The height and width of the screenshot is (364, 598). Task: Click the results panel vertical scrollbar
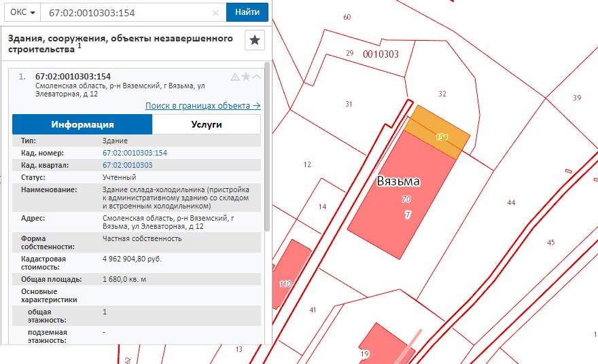coord(267,149)
